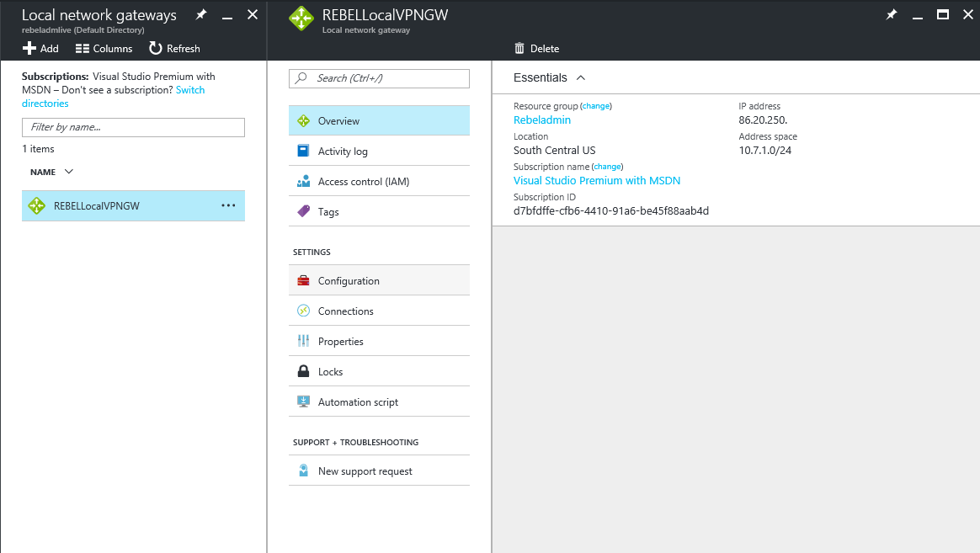Image resolution: width=980 pixels, height=553 pixels.
Task: Click the Properties sliders icon
Action: pos(303,341)
